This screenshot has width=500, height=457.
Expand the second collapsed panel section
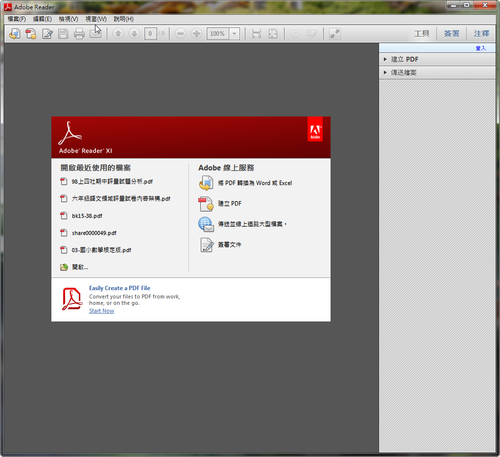(x=437, y=73)
